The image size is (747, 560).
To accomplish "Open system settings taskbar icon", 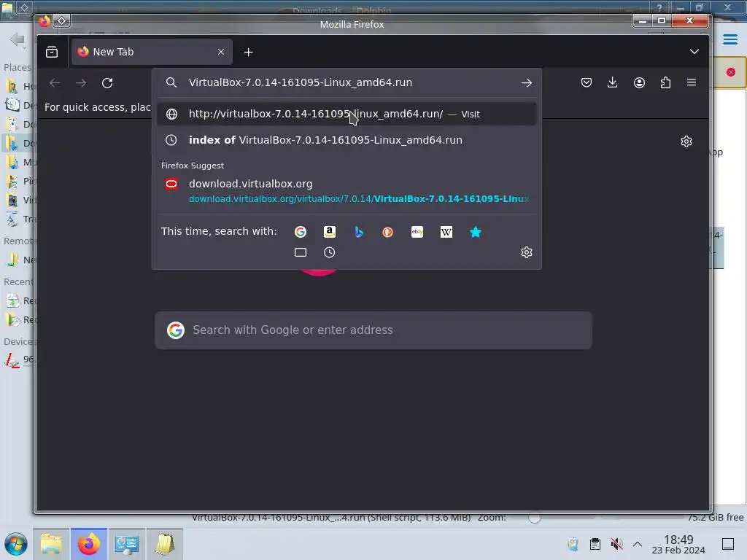I will click(x=126, y=544).
